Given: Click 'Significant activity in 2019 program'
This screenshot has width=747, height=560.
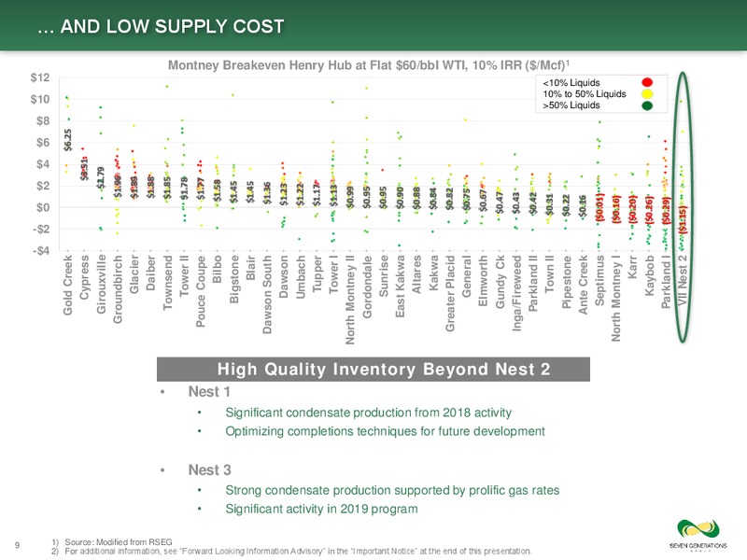Looking at the screenshot, I should coord(321,509).
